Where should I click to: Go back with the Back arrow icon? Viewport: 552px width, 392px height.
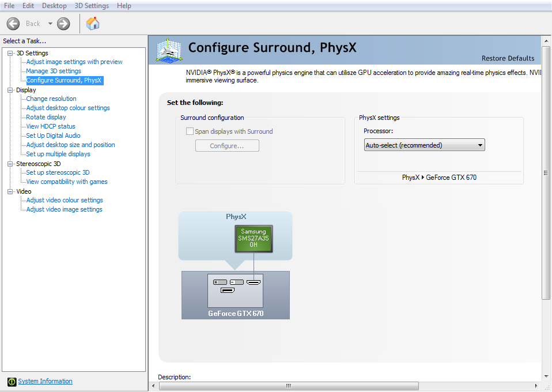click(13, 24)
